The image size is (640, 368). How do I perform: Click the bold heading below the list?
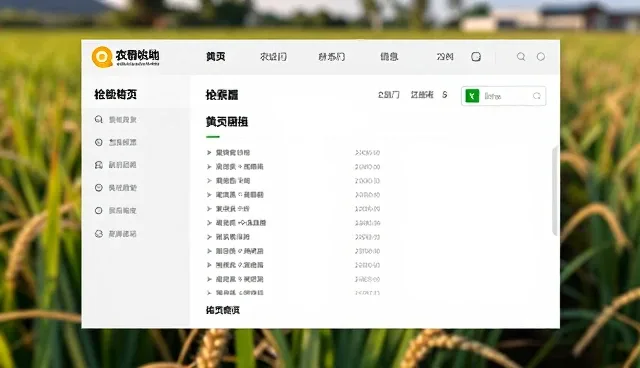tap(222, 310)
